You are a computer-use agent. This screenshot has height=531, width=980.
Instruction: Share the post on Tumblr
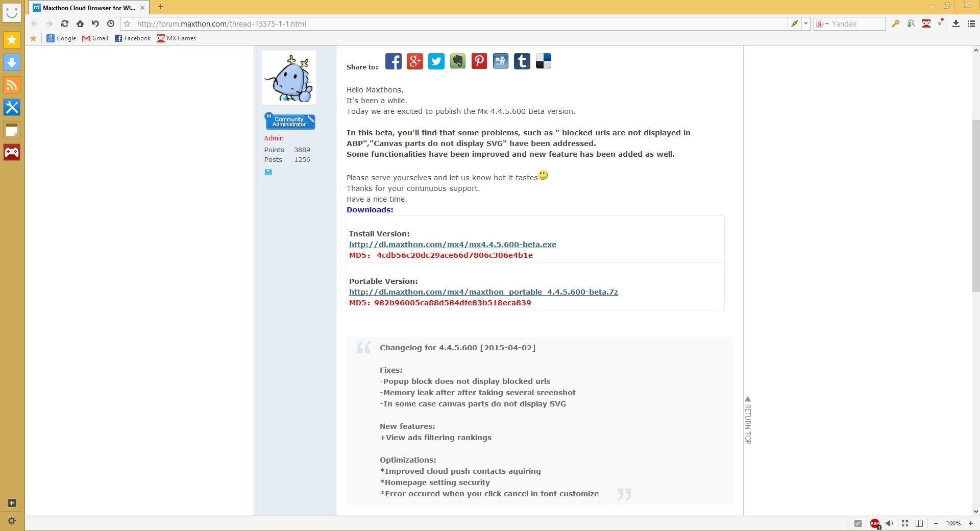tap(522, 61)
